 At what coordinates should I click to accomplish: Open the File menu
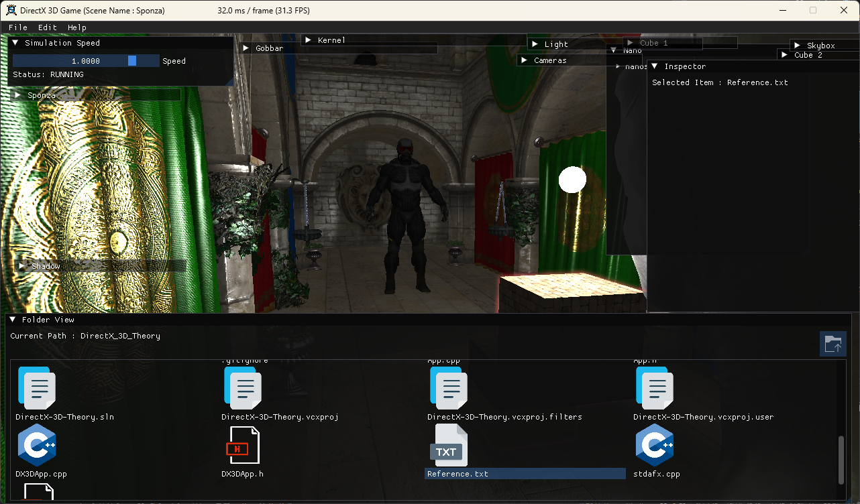(x=17, y=27)
